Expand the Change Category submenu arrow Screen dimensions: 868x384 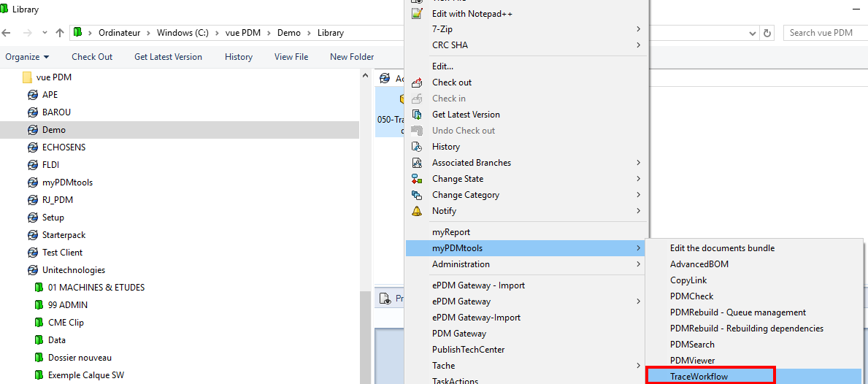[638, 195]
